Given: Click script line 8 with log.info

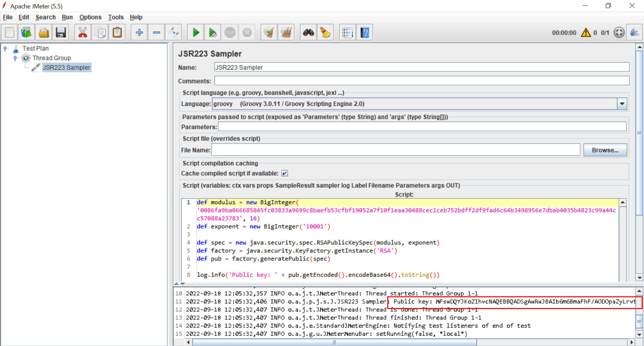Looking at the screenshot, I should pyautogui.click(x=318, y=275).
